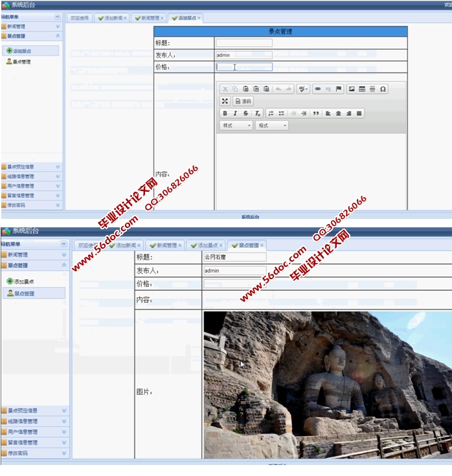Insert a numbered list
The height and width of the screenshot is (476, 452).
pyautogui.click(x=271, y=113)
